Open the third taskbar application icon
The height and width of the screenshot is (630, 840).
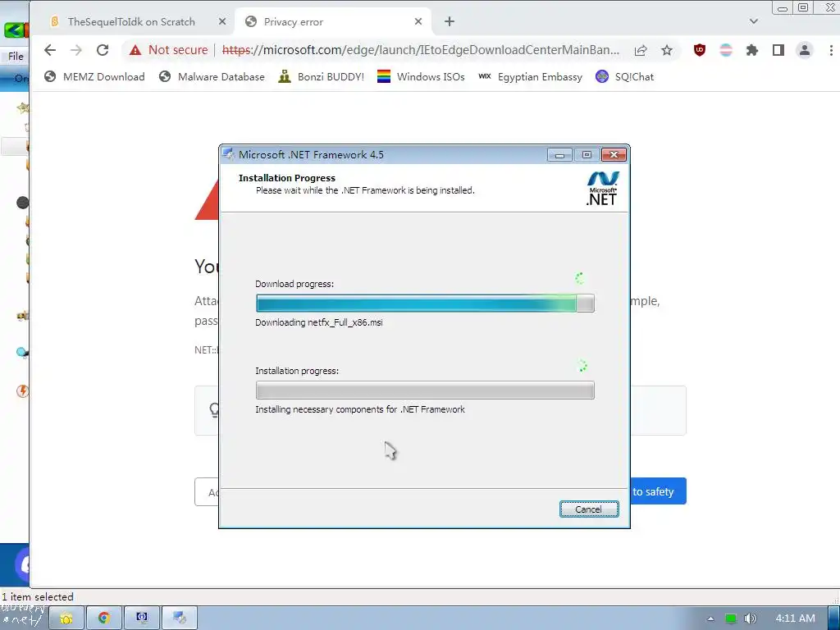(x=141, y=619)
